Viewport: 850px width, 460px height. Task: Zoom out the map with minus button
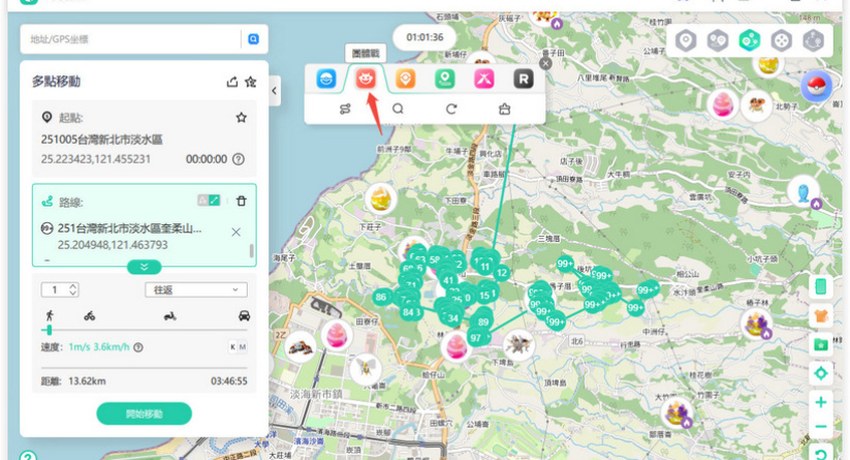821,427
